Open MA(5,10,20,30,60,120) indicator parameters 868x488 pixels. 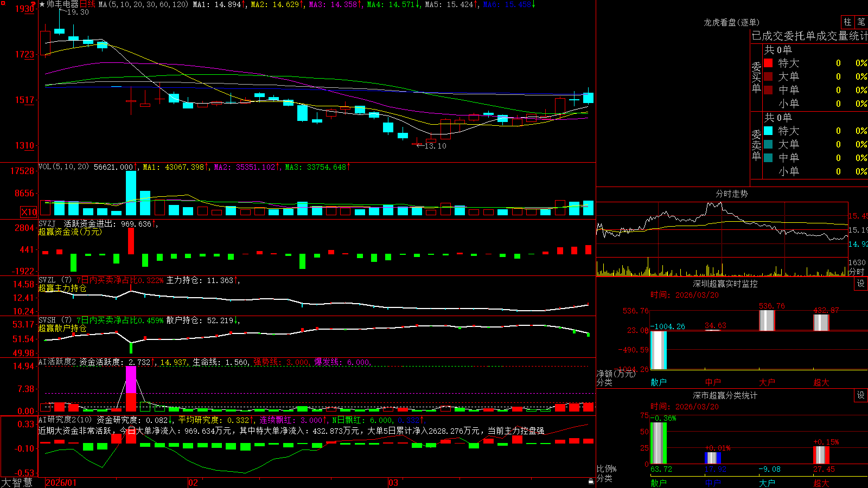[x=143, y=4]
